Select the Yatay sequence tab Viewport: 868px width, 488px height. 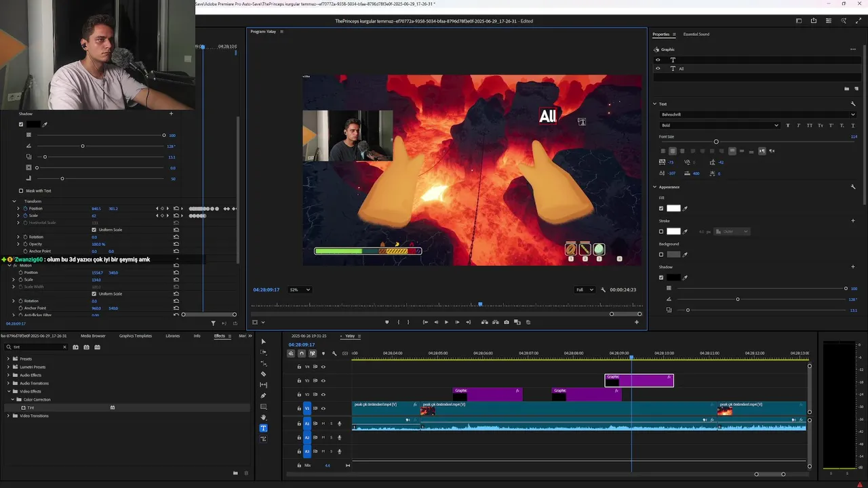point(350,336)
